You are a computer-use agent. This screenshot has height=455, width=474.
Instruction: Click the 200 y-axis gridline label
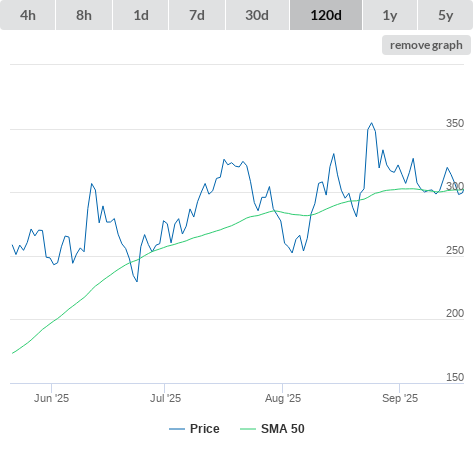pyautogui.click(x=455, y=313)
